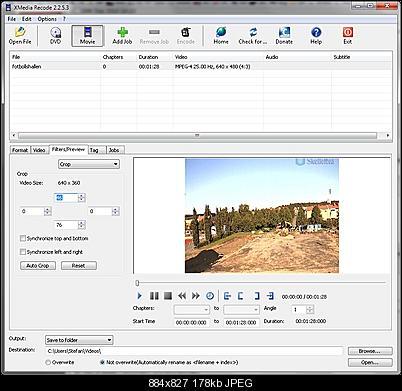Pause the preview playback

click(x=154, y=296)
